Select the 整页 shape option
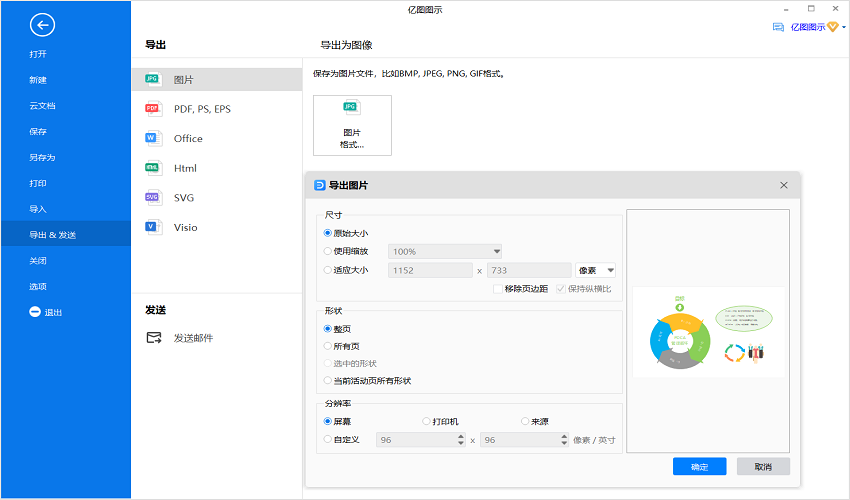The height and width of the screenshot is (500, 850). tap(327, 329)
